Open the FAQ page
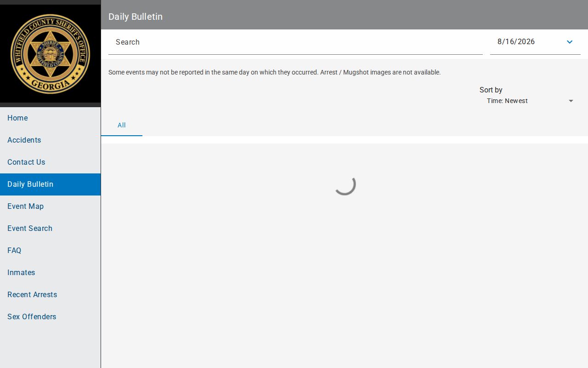Viewport: 588px width, 368px height. point(50,251)
